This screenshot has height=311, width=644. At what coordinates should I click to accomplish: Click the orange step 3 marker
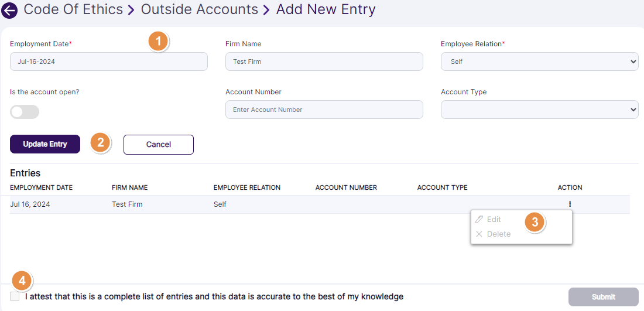[x=535, y=223]
